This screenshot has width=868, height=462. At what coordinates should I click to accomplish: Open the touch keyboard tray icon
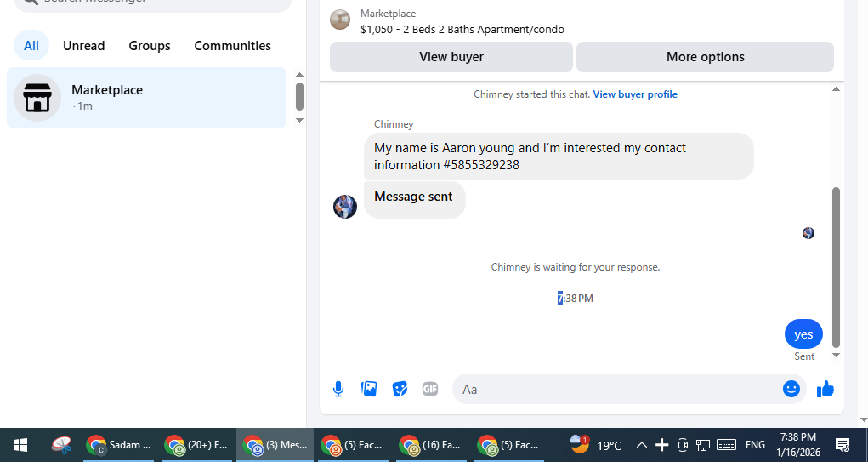[726, 445]
